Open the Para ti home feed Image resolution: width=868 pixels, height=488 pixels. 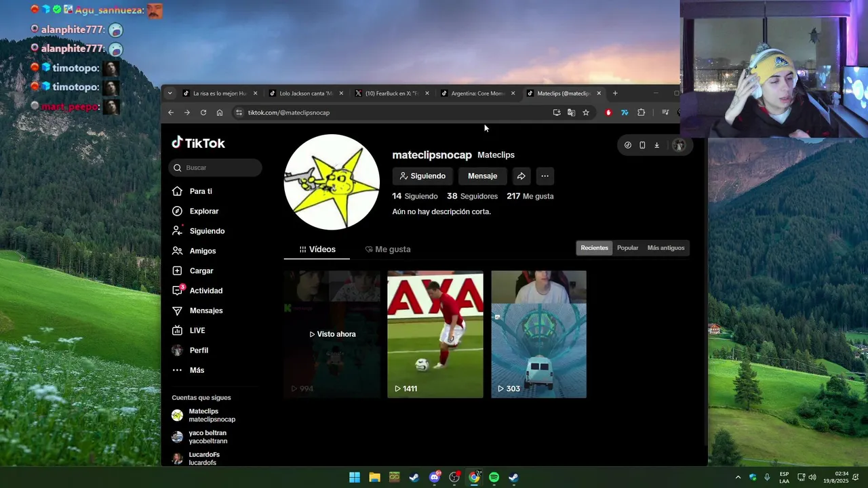(192, 191)
